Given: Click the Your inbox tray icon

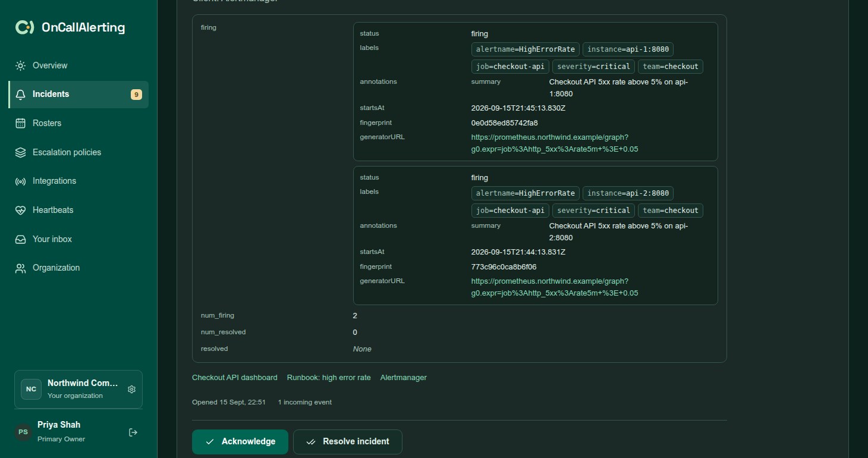Looking at the screenshot, I should (21, 239).
